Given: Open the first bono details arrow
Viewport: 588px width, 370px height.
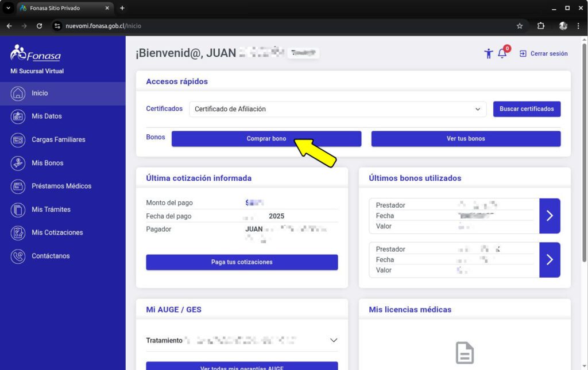Looking at the screenshot, I should (x=550, y=216).
